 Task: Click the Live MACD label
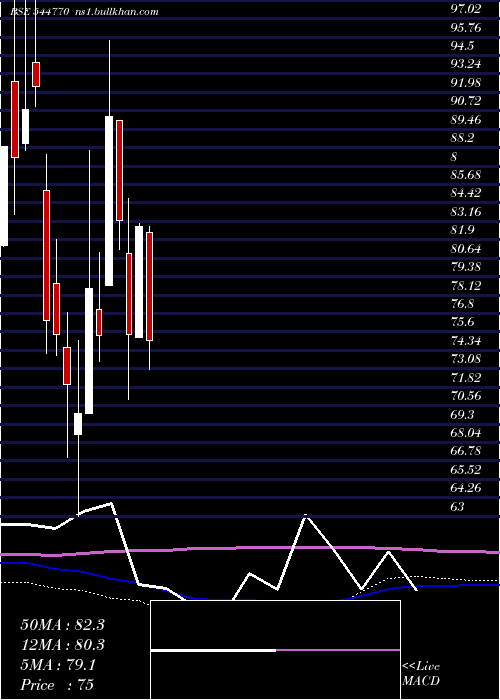pos(421,674)
